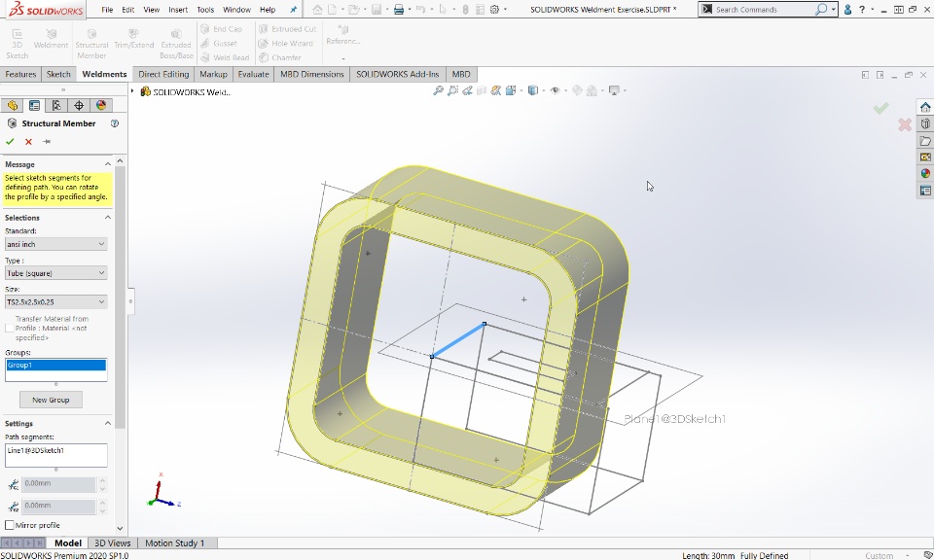Open the SOLIDWORKS Resources home tab in task pane
934x560 pixels.
pyautogui.click(x=925, y=107)
